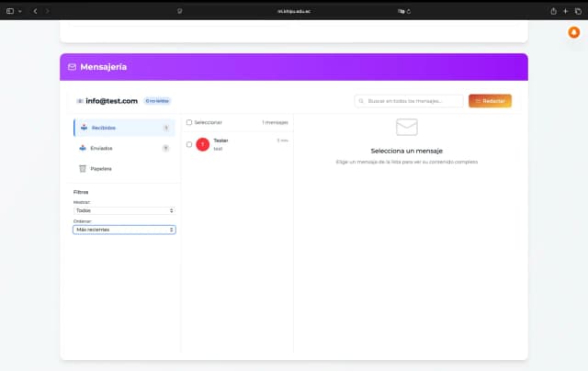588x371 pixels.
Task: Open the Mostrar filter dropdown
Action: tap(124, 210)
